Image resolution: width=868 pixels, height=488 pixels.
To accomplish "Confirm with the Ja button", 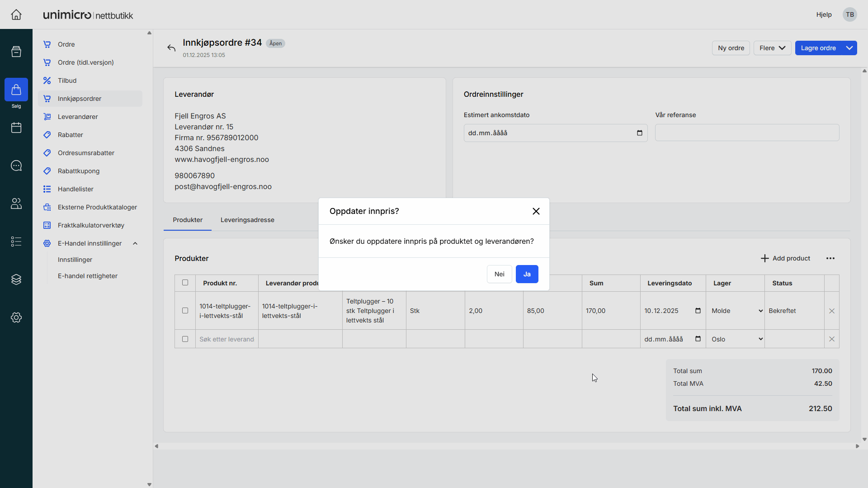I will tap(527, 274).
